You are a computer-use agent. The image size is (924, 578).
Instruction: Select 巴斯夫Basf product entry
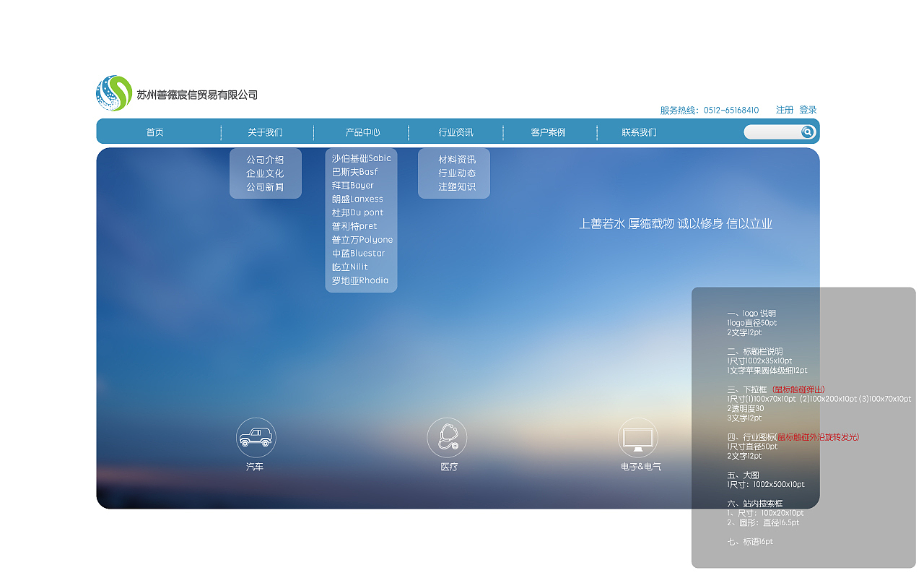pos(355,172)
